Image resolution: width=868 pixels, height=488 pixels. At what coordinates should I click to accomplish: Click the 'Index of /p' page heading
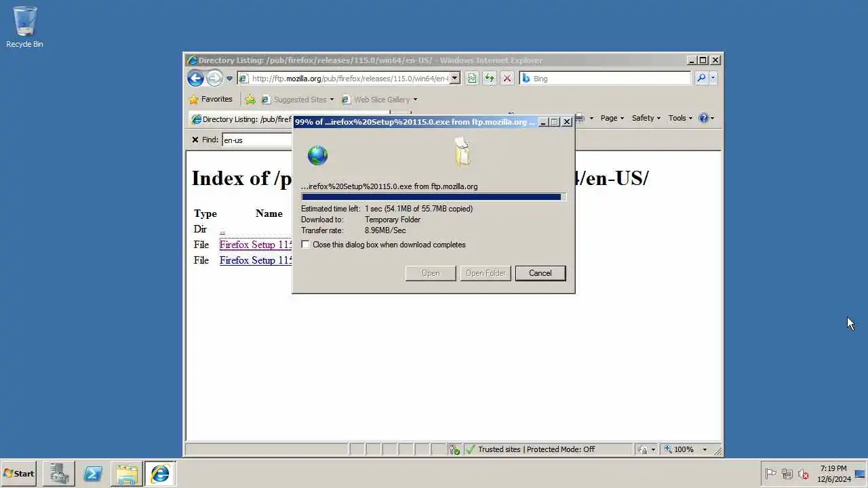point(242,178)
